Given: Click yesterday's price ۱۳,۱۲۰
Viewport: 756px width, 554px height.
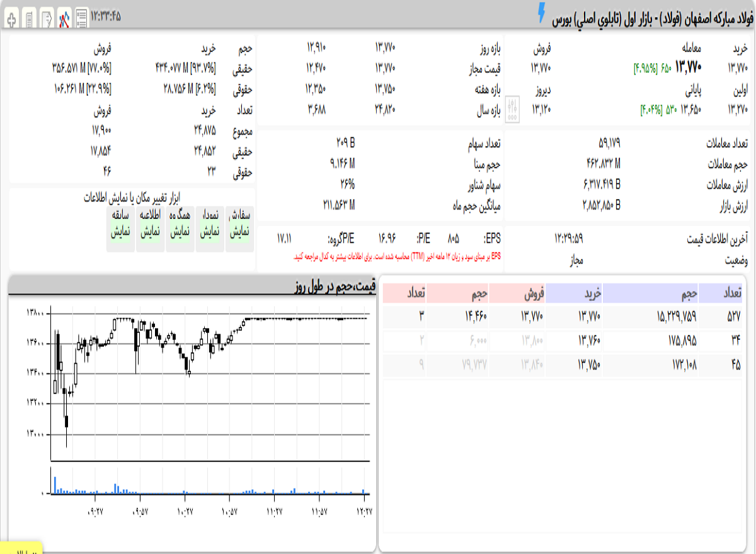Looking at the screenshot, I should click(542, 110).
